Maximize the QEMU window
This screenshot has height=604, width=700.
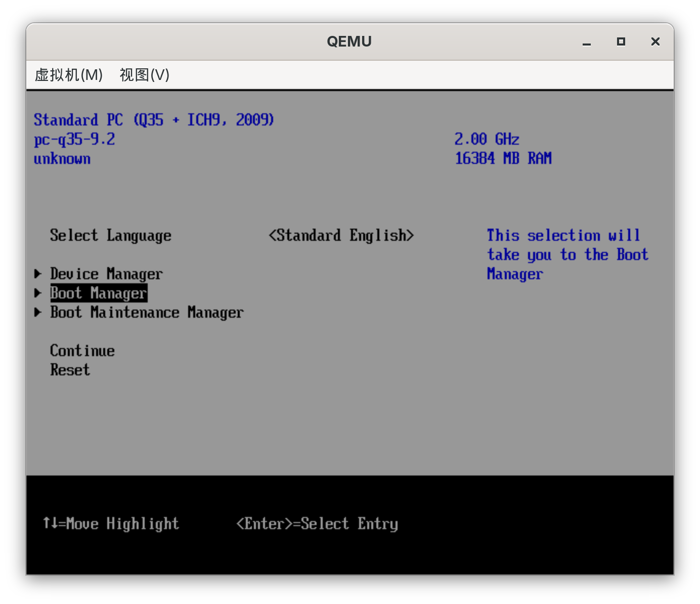[621, 41]
